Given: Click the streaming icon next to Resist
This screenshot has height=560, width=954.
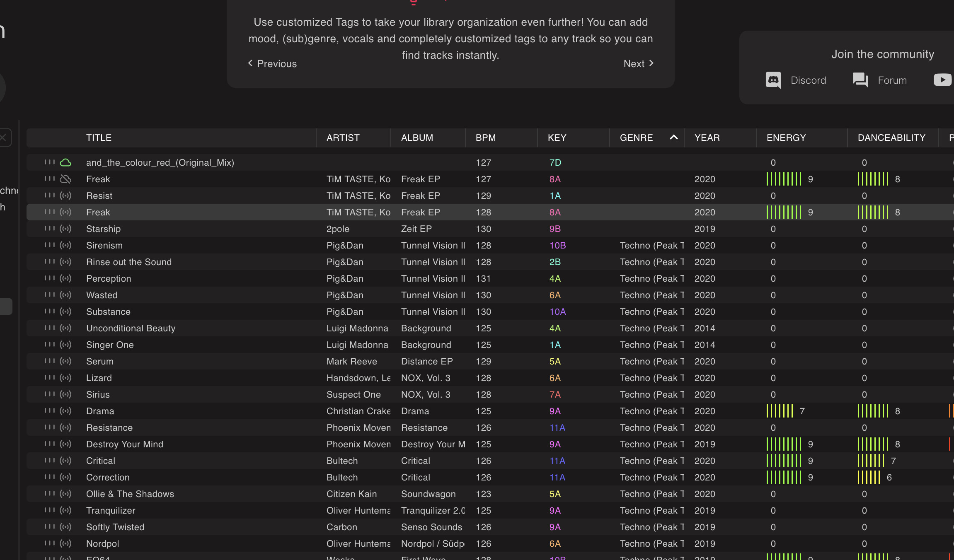Looking at the screenshot, I should 65,196.
